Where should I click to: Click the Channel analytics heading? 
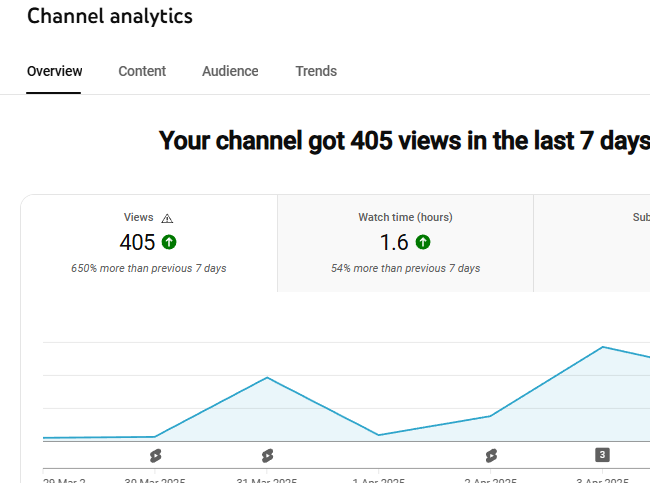(x=110, y=16)
